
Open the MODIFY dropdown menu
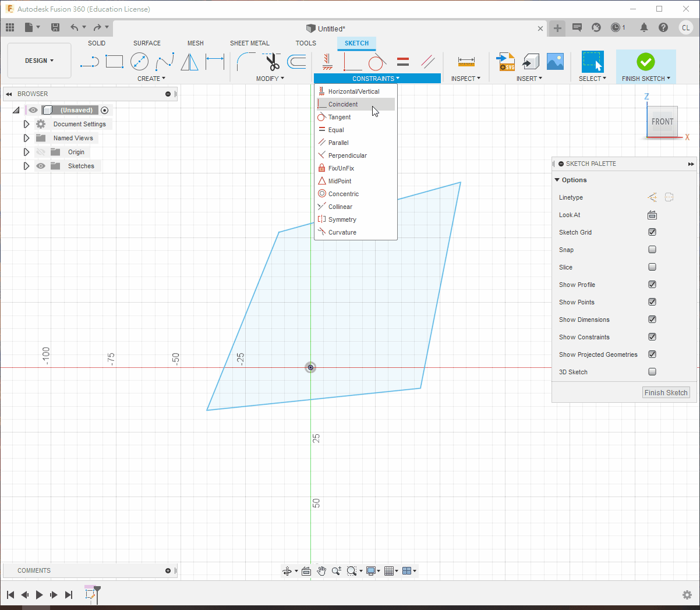270,79
